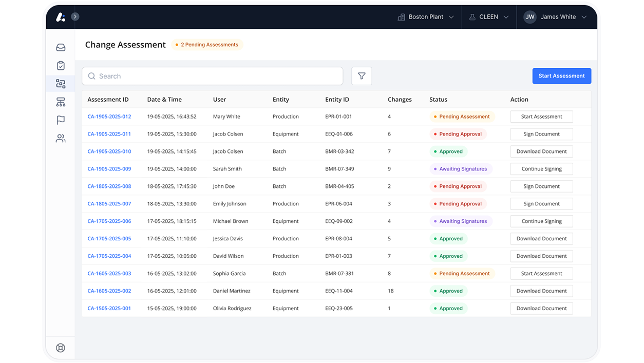Click the Change Assessment sidebar icon
Image resolution: width=644 pixels, height=363 pixels.
[x=60, y=83]
